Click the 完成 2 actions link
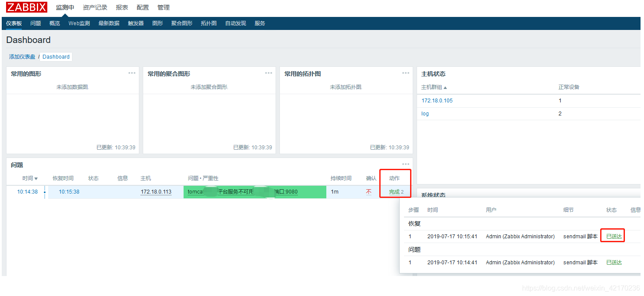The height and width of the screenshot is (296, 644). point(396,192)
